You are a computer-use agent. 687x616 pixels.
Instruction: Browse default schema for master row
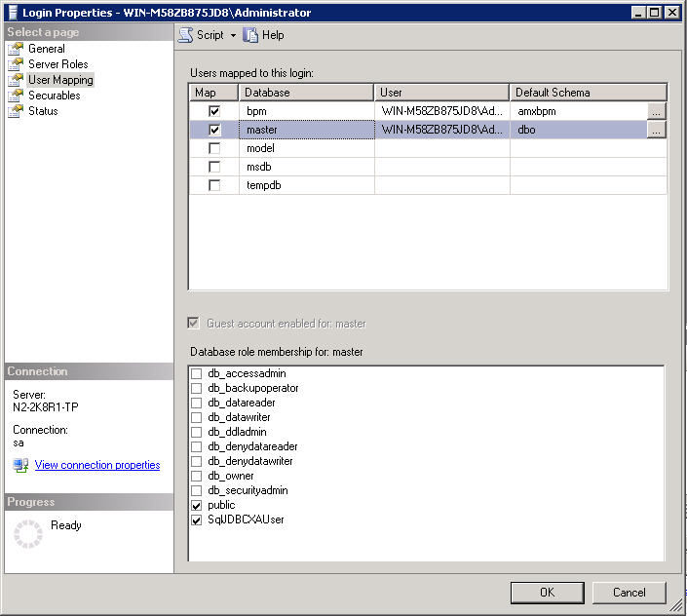click(656, 130)
